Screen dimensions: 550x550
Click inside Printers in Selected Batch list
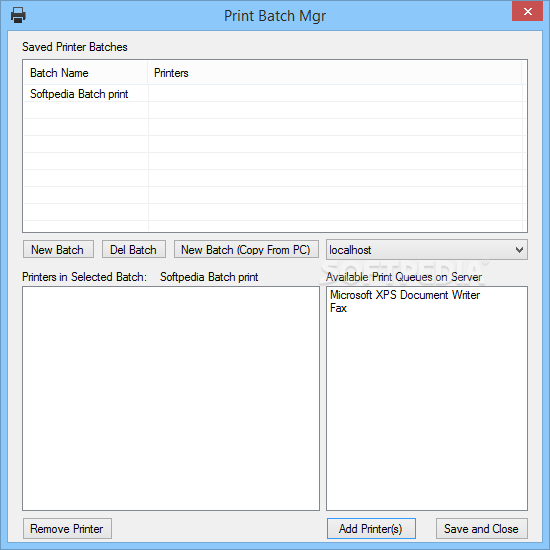pos(171,398)
